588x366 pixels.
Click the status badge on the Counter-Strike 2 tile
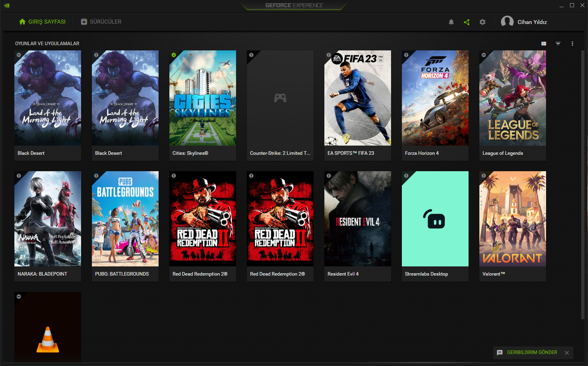coord(251,55)
